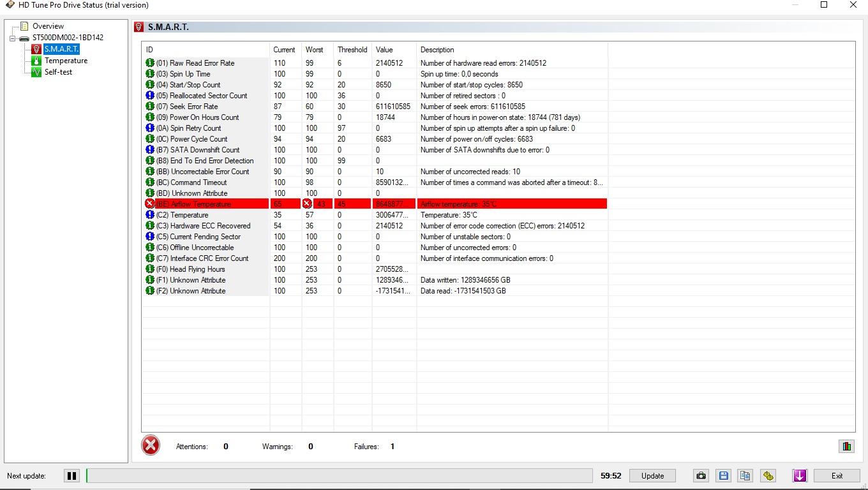The width and height of the screenshot is (868, 490).
Task: Open the bar chart log icon
Action: tap(846, 447)
